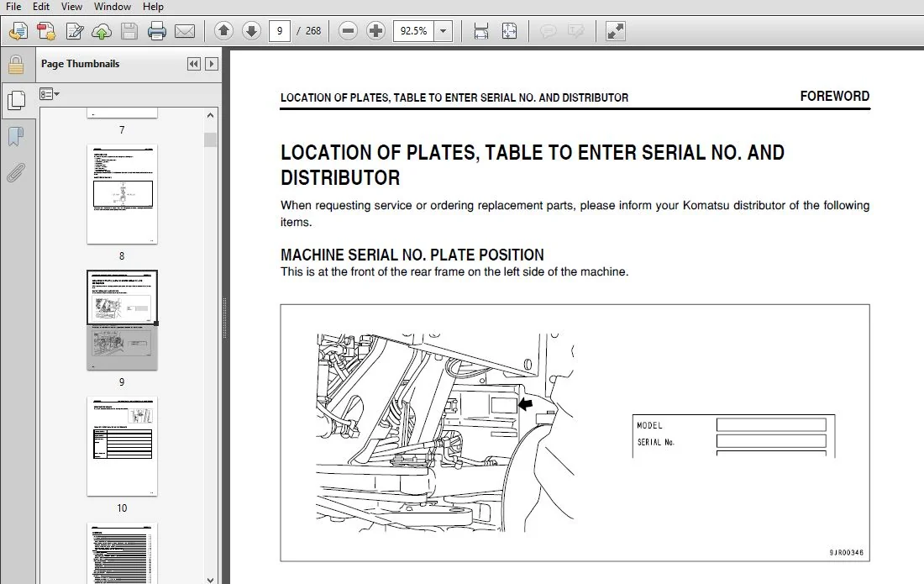Collapse the thumbnails panel with double-arrow
Image resolution: width=924 pixels, height=584 pixels.
click(194, 64)
